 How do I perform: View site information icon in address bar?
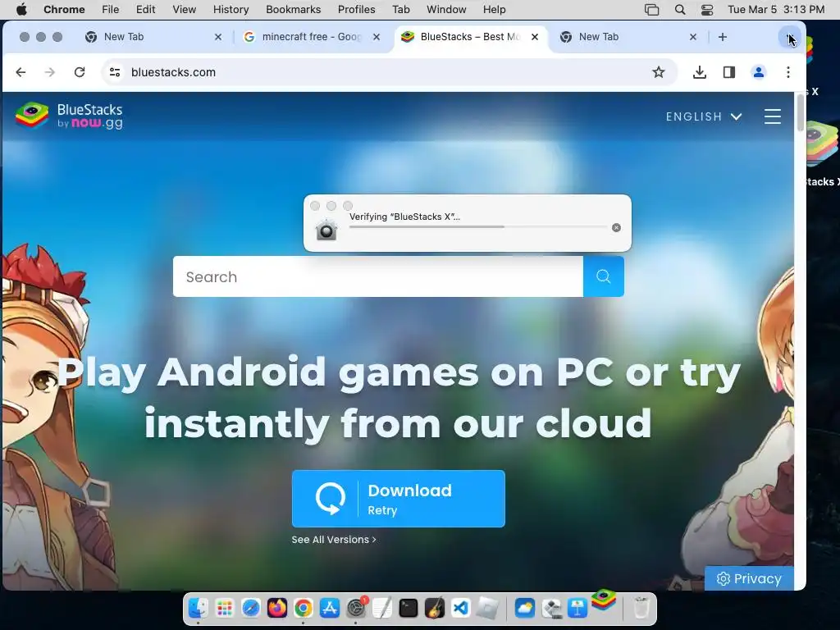click(x=115, y=72)
